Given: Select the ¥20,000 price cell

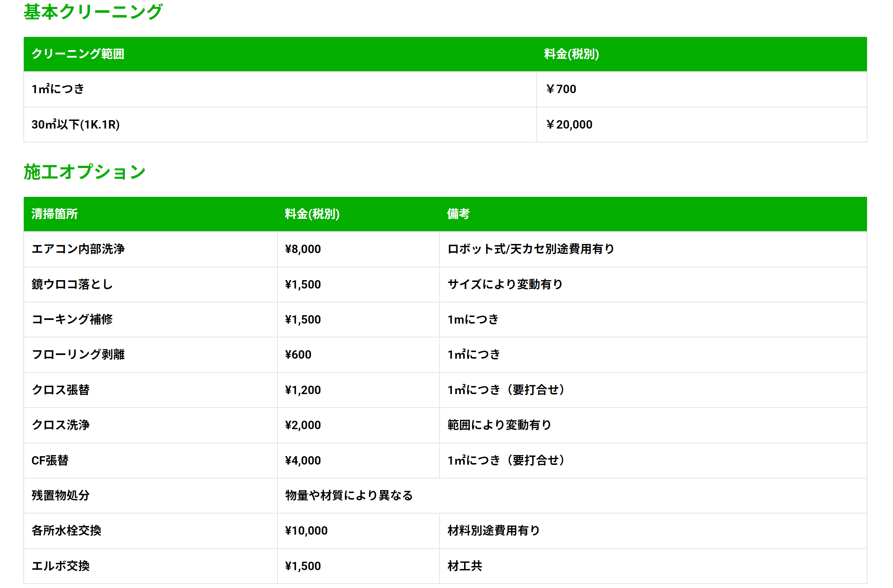Looking at the screenshot, I should [569, 125].
